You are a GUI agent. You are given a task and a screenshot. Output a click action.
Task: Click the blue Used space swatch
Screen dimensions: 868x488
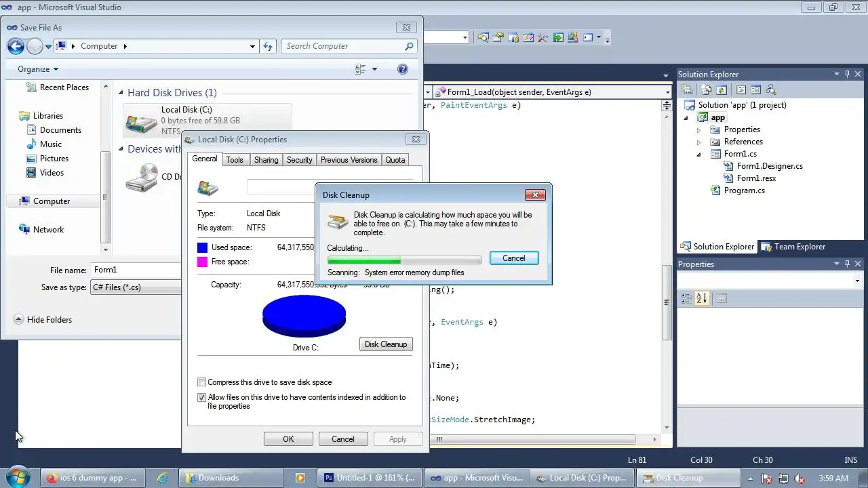[x=202, y=248]
